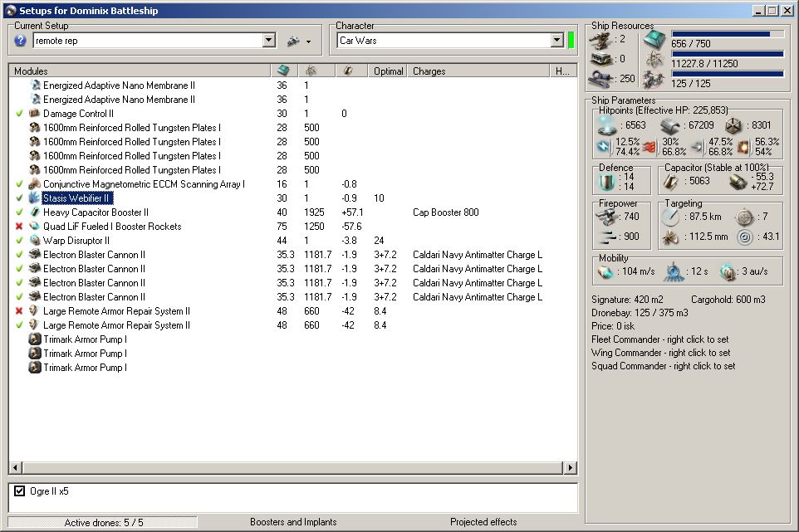Toggle the red X on Quad LiF Booster Rockets
799x532 pixels.
click(20, 227)
